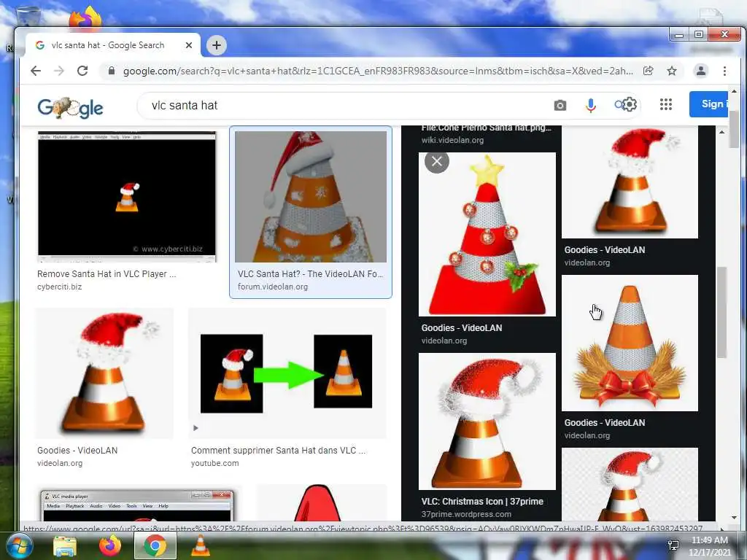
Task: Open the green arrow YouTube video thumbnail
Action: 287,373
